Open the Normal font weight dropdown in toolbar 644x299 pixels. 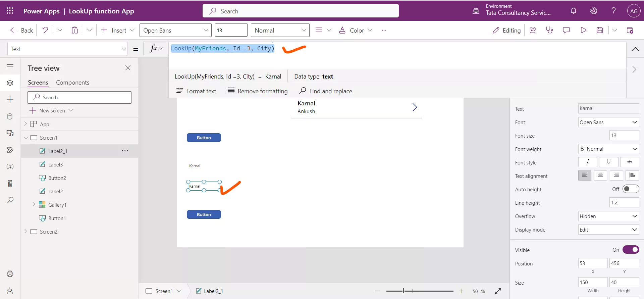tap(280, 30)
